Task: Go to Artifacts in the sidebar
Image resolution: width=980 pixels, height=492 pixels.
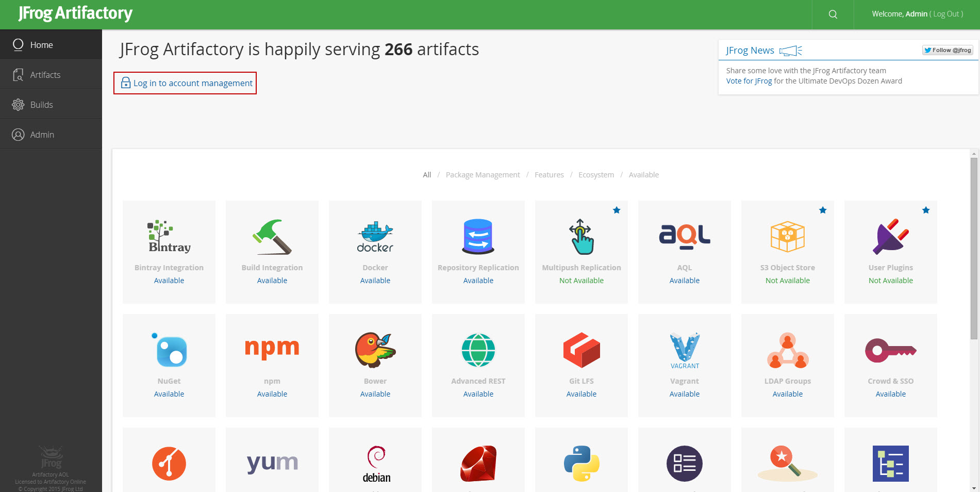Action: coord(45,75)
